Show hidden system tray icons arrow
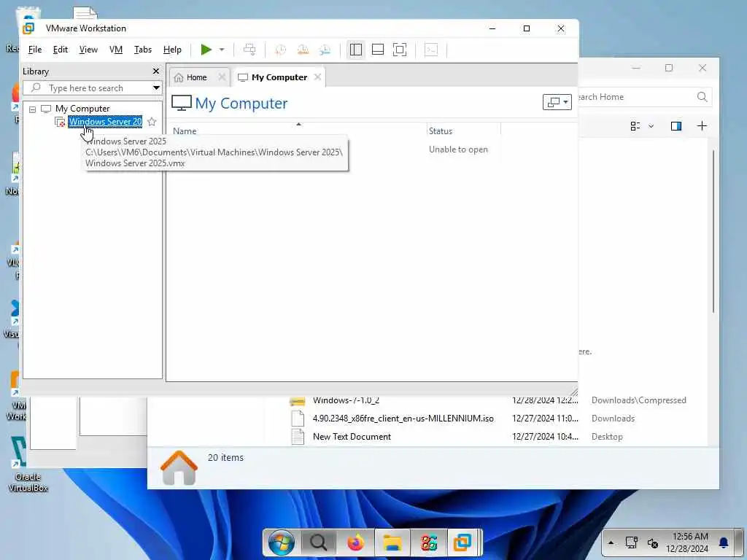 click(611, 542)
